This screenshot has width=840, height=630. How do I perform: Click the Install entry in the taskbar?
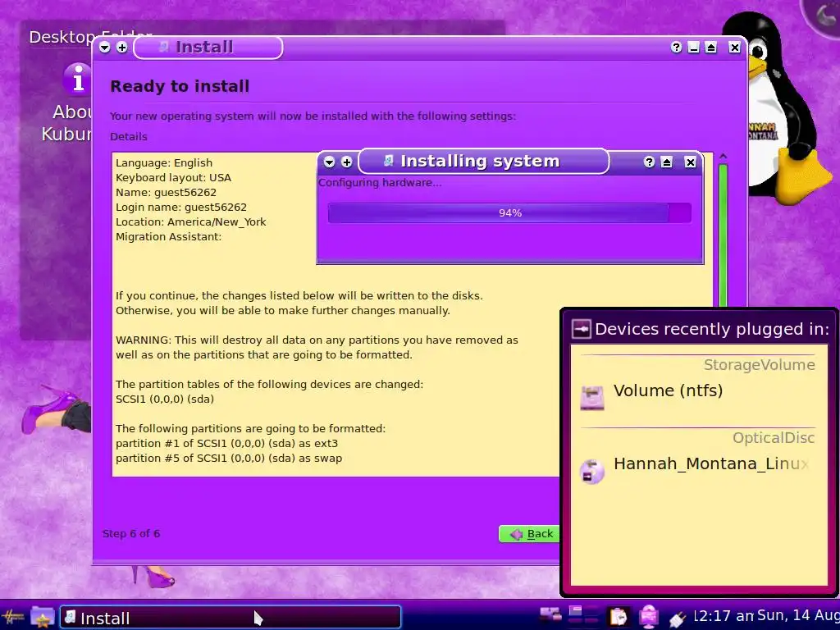(231, 618)
